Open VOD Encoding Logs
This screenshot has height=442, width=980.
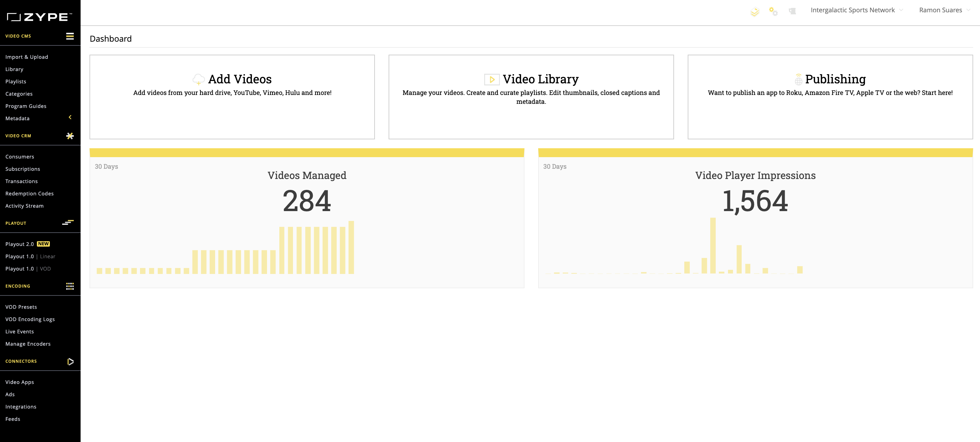30,319
